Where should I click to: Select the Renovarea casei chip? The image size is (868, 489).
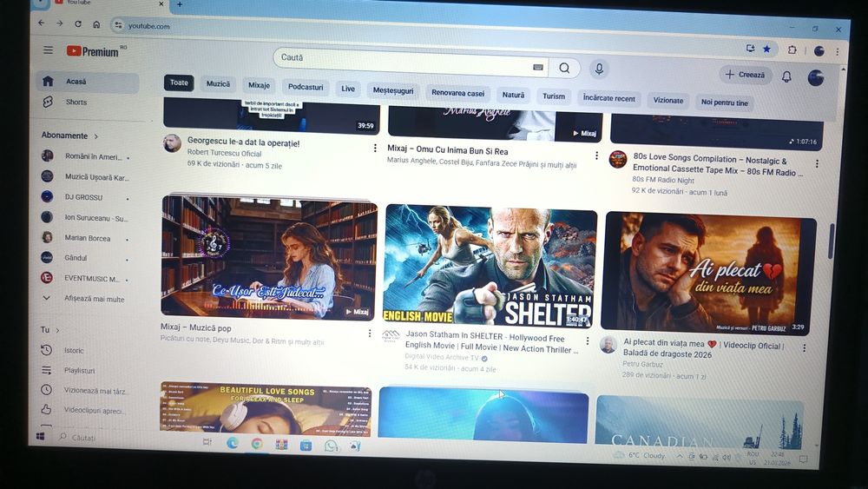(457, 93)
